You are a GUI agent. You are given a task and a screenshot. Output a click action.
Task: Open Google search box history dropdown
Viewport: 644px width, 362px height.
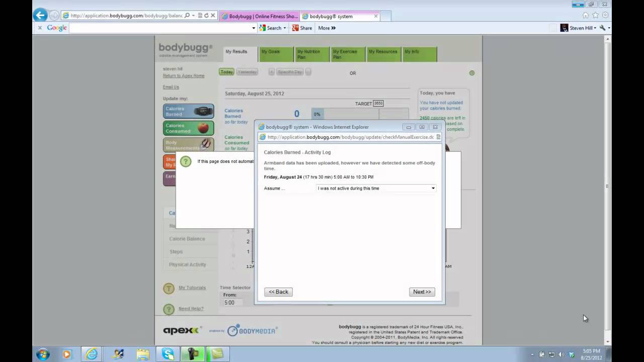pyautogui.click(x=254, y=28)
